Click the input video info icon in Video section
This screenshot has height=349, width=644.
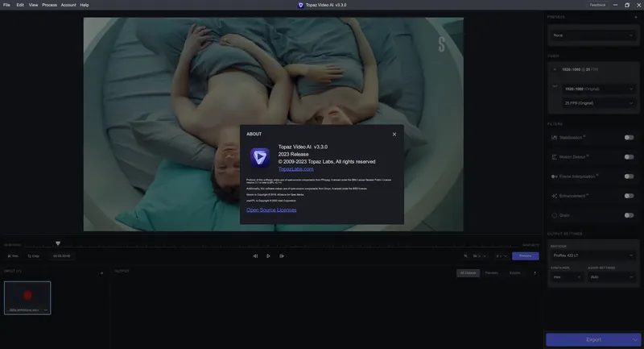click(555, 69)
